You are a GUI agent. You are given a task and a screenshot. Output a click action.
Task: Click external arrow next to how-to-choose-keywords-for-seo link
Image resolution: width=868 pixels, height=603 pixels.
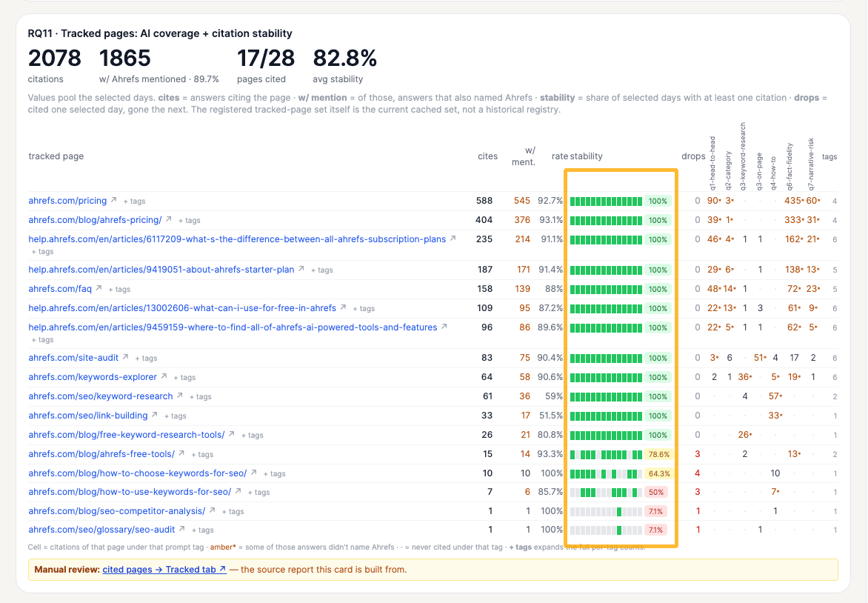[253, 473]
